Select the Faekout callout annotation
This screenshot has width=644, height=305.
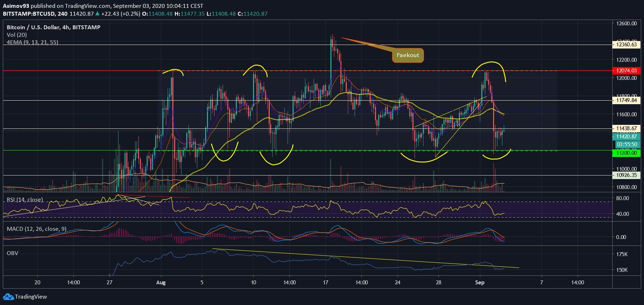coord(407,55)
